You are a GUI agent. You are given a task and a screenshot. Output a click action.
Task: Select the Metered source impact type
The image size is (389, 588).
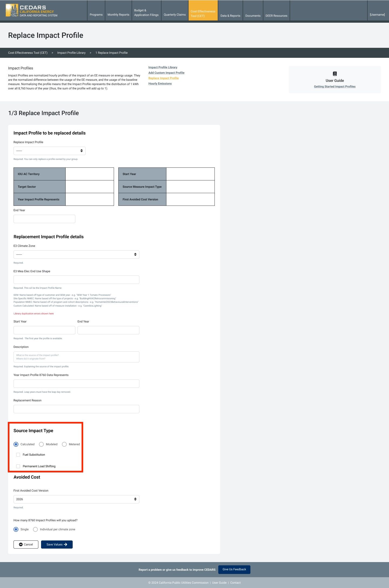64,444
